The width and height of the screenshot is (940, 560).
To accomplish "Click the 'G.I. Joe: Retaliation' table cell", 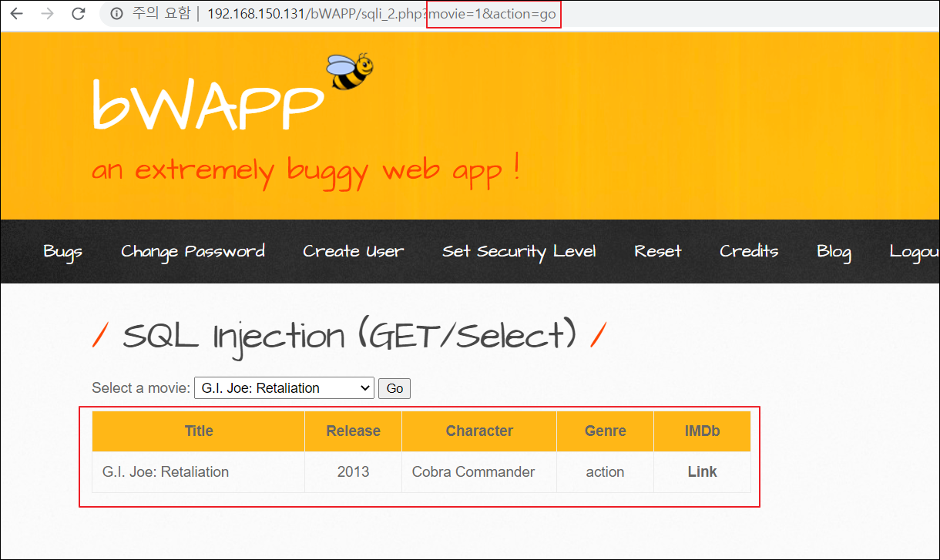I will (199, 472).
